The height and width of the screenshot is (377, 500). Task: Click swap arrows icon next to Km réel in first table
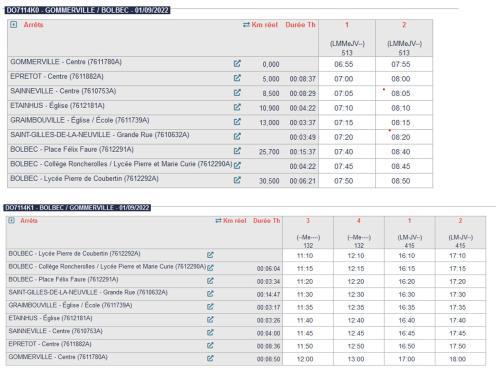[x=246, y=25]
